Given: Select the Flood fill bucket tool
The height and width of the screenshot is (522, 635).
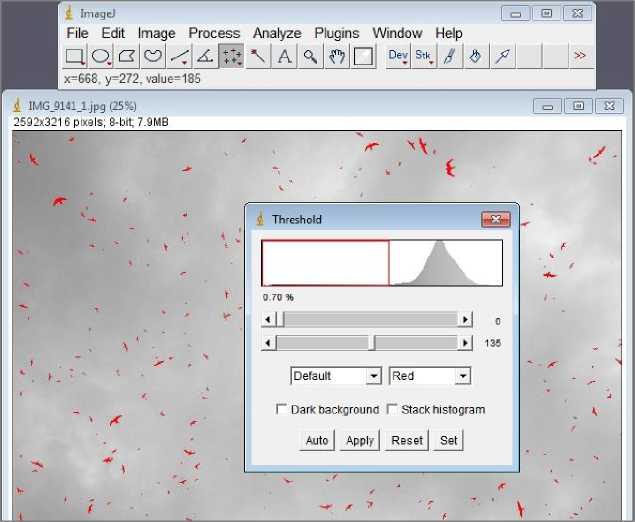Looking at the screenshot, I should click(475, 56).
